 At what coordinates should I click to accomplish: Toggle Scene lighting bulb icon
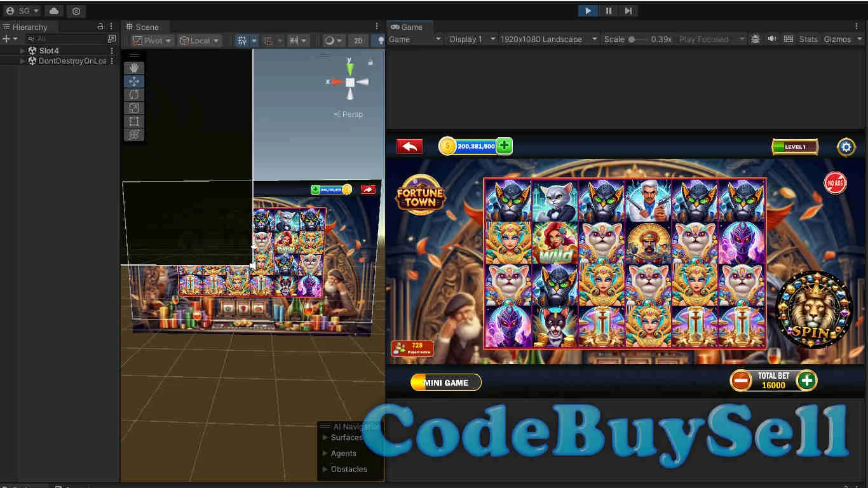pos(380,40)
